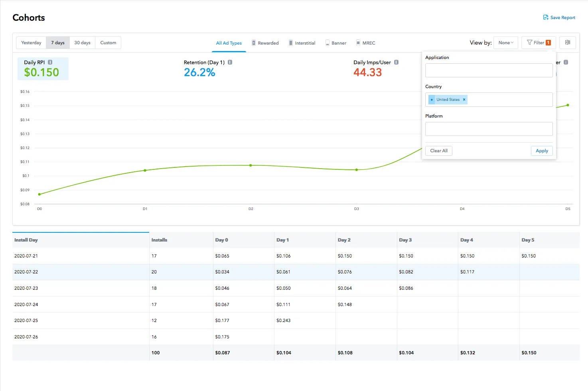Click the Banner ad type icon
Screen dimensions: 588x391
coord(328,43)
